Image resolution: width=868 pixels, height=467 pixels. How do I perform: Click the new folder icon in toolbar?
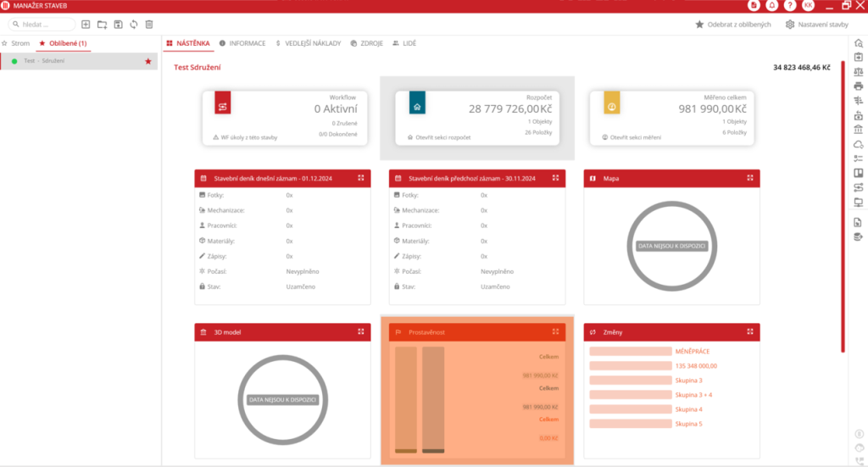(102, 25)
